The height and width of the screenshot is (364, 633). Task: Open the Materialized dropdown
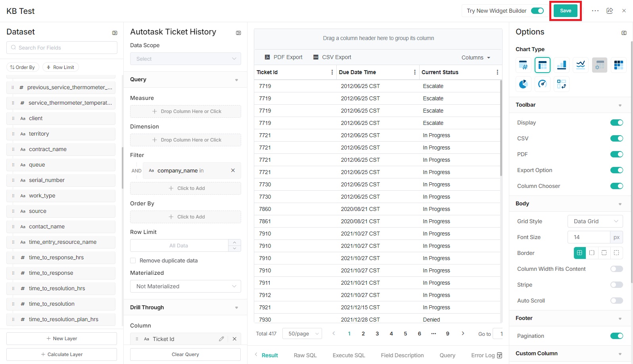pyautogui.click(x=185, y=286)
